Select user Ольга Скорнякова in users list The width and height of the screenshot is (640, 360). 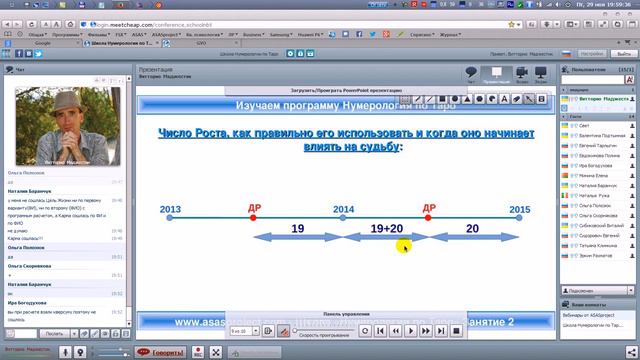[598, 216]
